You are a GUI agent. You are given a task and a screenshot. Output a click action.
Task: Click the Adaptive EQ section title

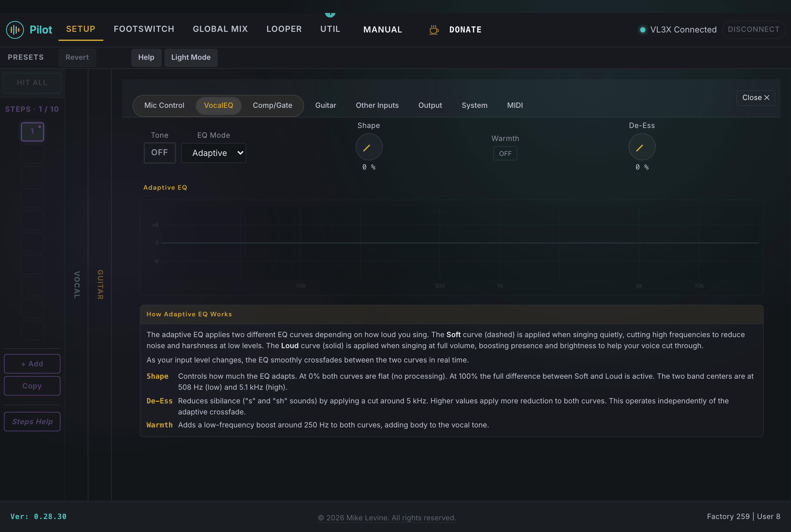click(x=165, y=188)
